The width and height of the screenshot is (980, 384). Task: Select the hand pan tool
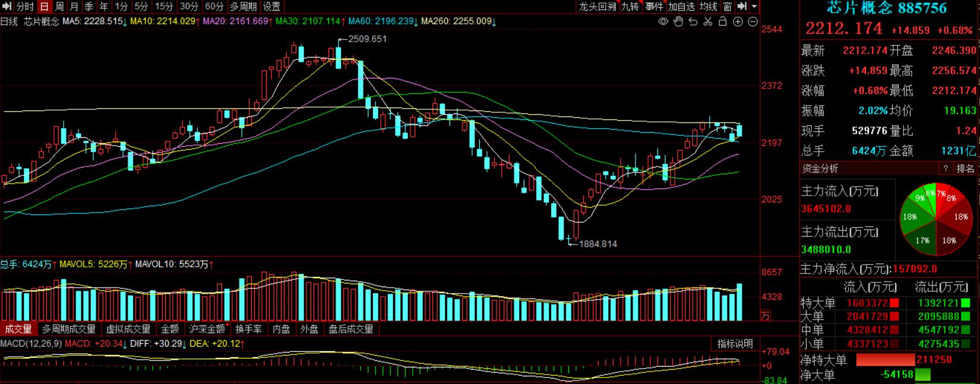(x=678, y=21)
